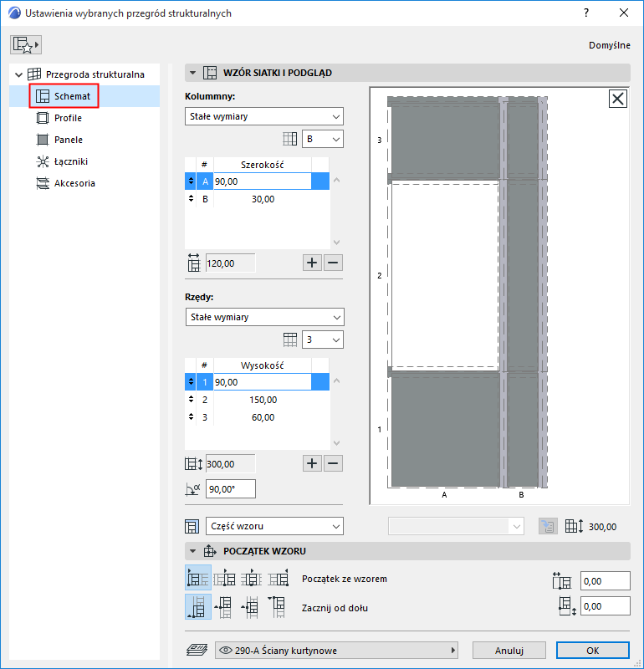
Task: Click the move handle of column B row
Action: click(x=191, y=199)
